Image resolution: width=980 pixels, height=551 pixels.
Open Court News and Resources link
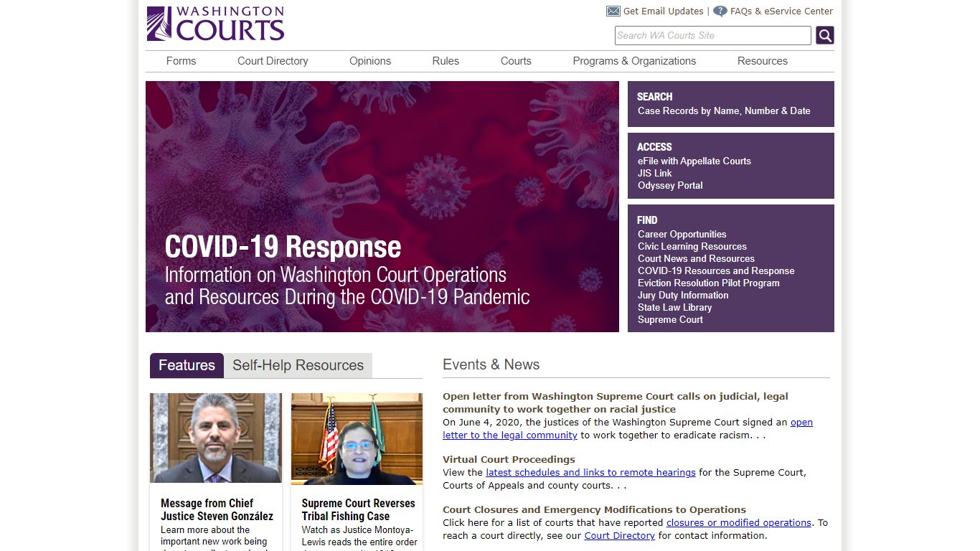(x=696, y=259)
